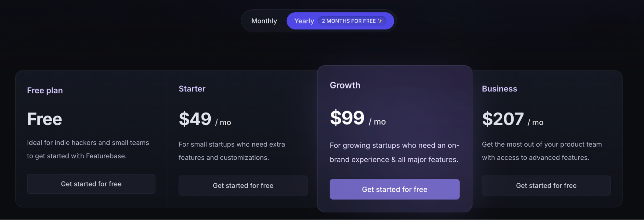Click 'Get started for free' under the Free plan
644x220 pixels.
(91, 184)
